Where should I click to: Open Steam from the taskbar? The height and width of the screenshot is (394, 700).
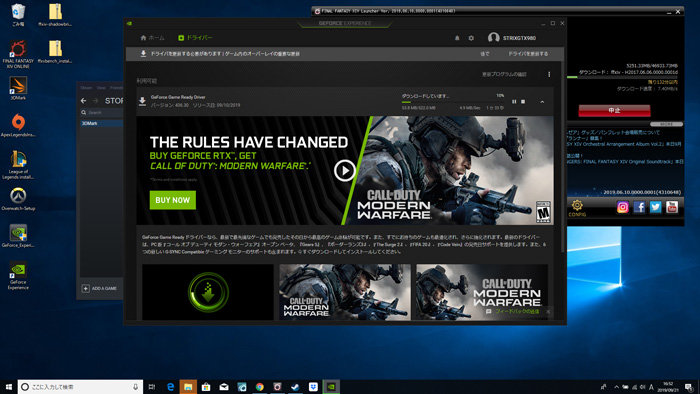pyautogui.click(x=295, y=387)
